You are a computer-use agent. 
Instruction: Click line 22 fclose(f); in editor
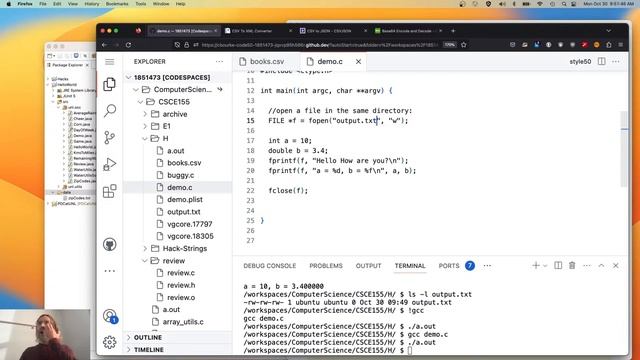click(x=288, y=191)
